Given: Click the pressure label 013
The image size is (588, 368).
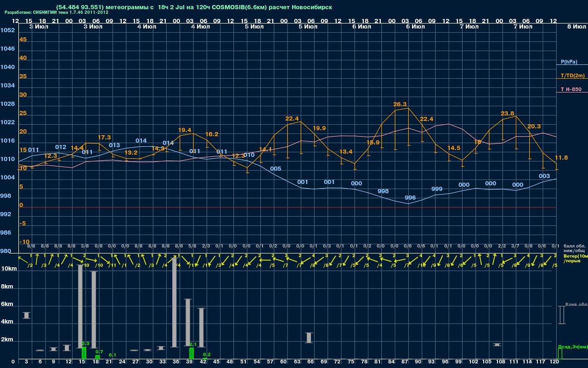Looking at the screenshot, I should (114, 145).
